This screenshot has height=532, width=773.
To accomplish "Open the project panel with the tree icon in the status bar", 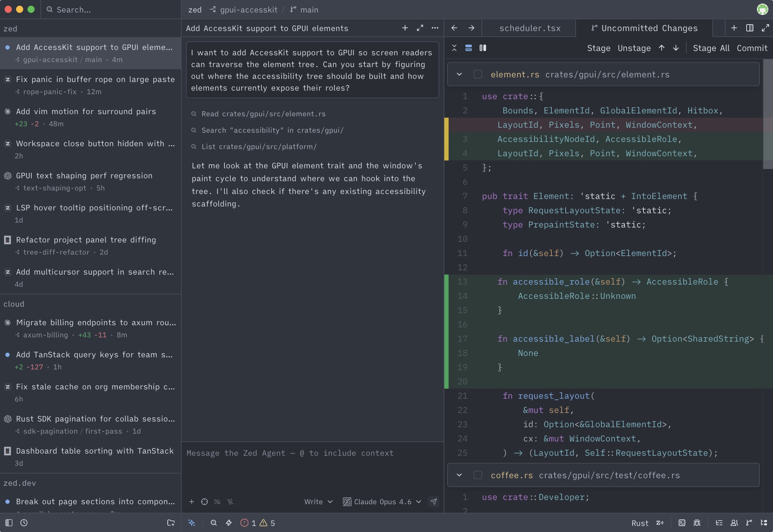I will click(764, 523).
